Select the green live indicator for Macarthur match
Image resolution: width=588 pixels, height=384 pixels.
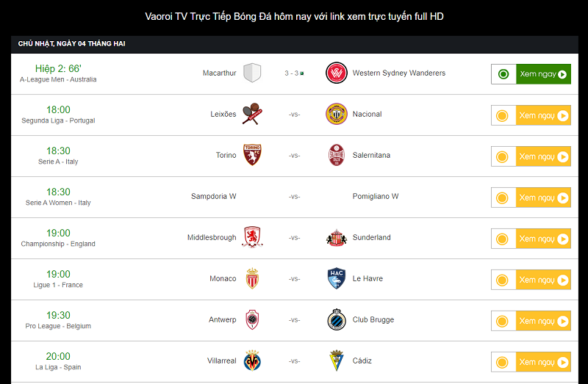coord(503,74)
